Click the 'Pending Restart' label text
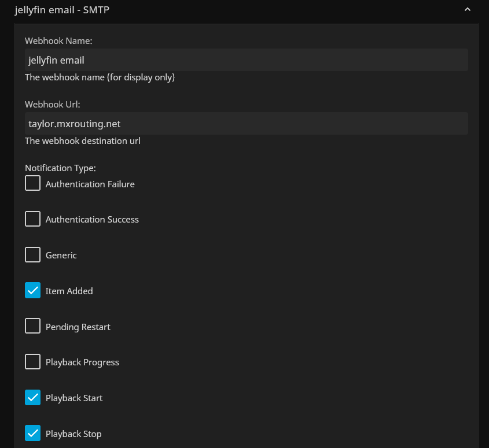The width and height of the screenshot is (489, 448). (x=78, y=327)
